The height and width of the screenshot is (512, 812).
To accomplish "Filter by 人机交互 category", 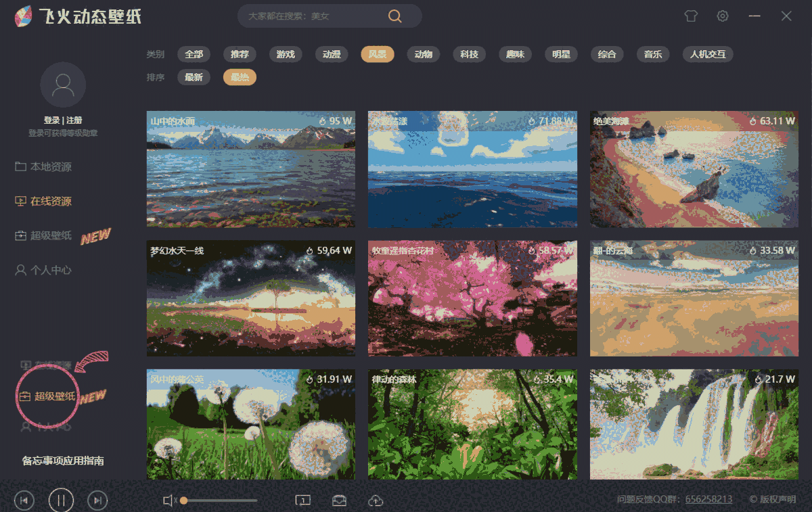I will click(x=708, y=54).
